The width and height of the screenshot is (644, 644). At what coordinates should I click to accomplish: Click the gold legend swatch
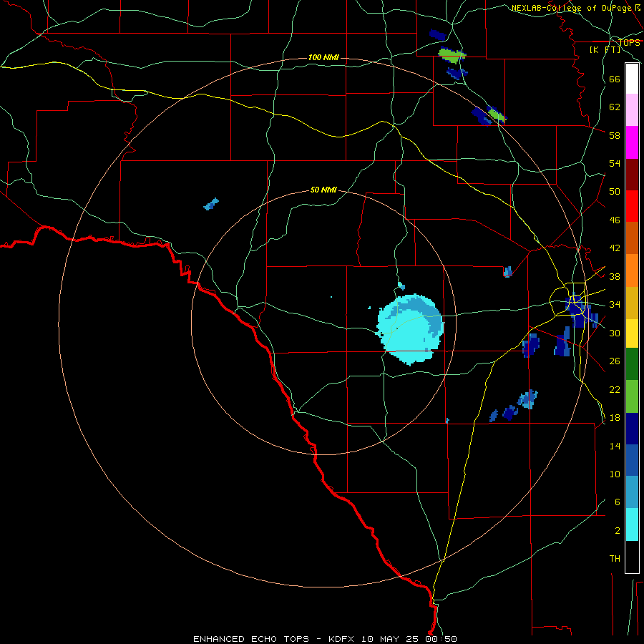(632, 303)
